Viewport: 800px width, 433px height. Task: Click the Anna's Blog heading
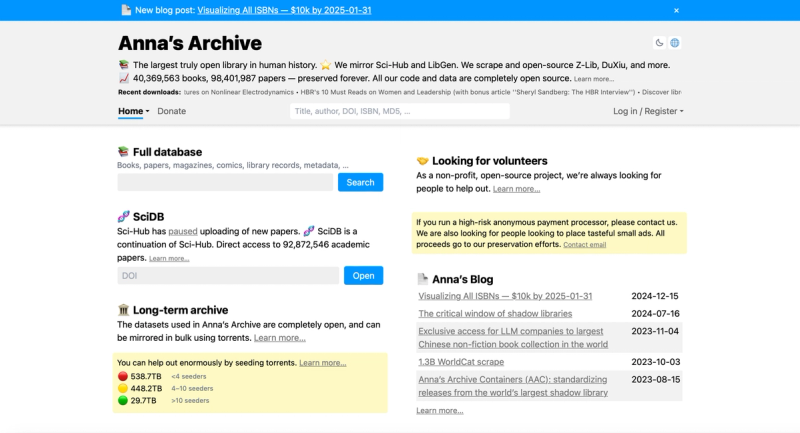coord(463,279)
